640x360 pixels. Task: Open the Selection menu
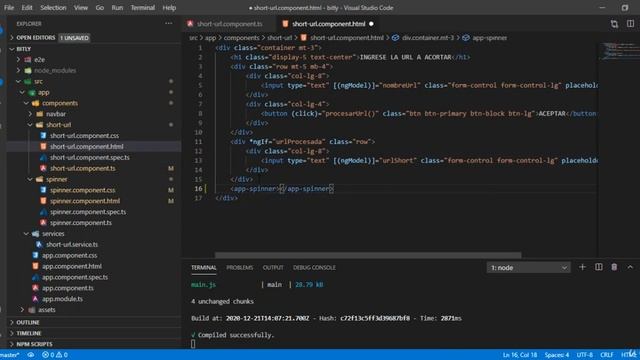click(x=53, y=8)
